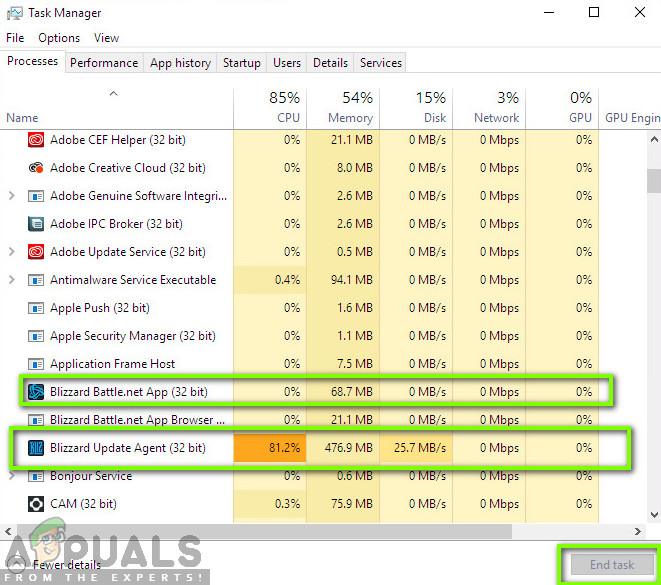Click the 81.2% CPU cell
The image size is (661, 585).
[270, 448]
